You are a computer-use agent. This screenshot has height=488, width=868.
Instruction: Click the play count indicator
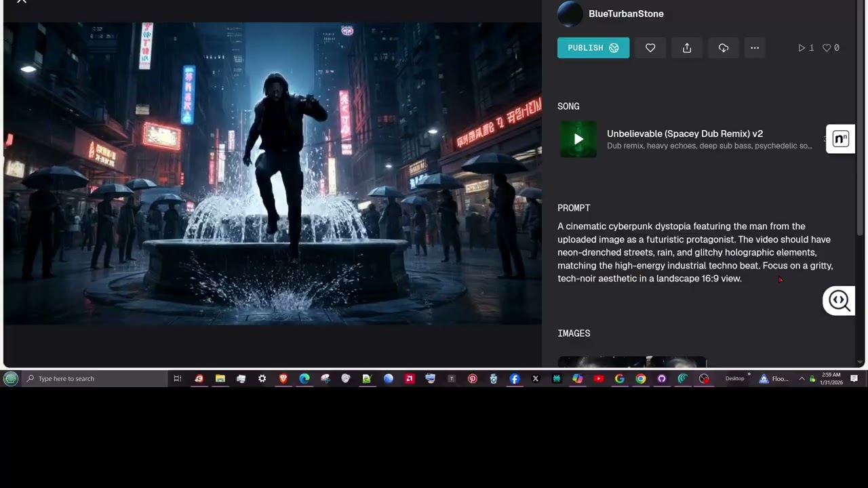[806, 48]
